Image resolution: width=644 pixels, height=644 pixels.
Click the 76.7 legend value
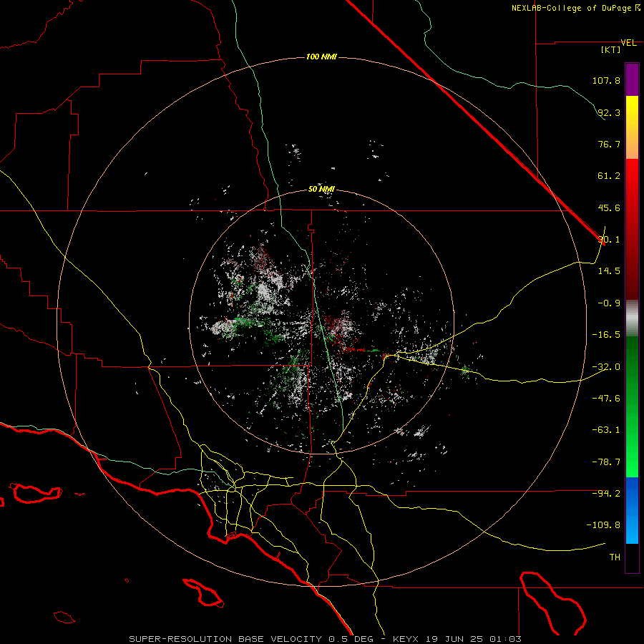tap(609, 144)
